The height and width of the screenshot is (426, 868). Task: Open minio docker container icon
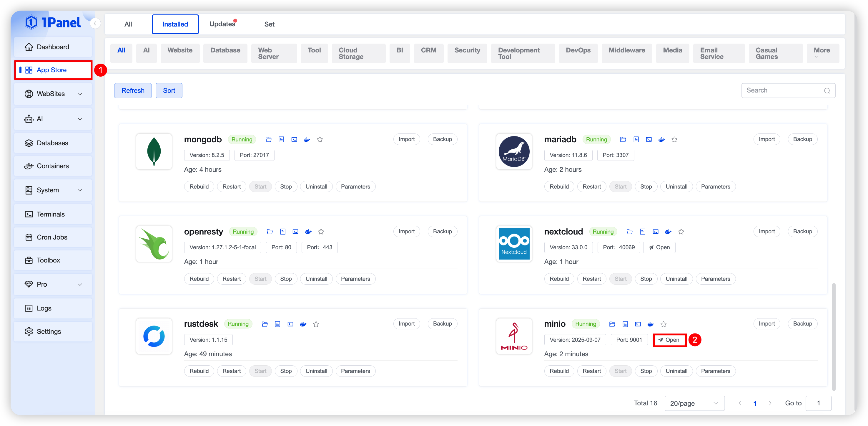tap(651, 324)
